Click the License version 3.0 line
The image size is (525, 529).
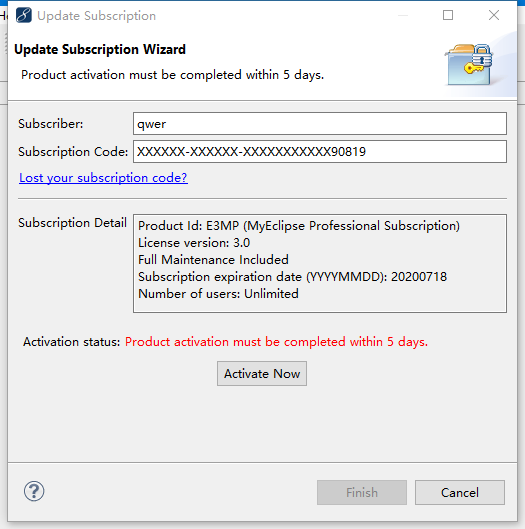click(x=194, y=243)
